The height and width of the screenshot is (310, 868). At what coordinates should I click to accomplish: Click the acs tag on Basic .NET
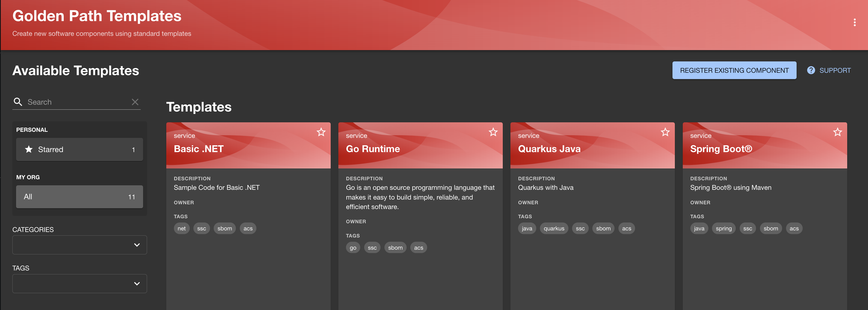[248, 229]
